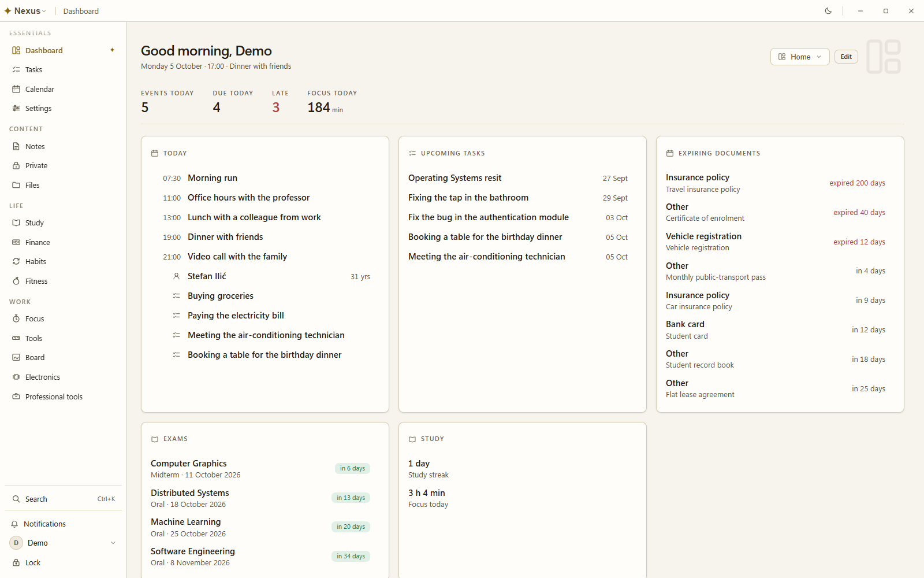Open the Finance section
The height and width of the screenshot is (578, 924).
pyautogui.click(x=63, y=243)
